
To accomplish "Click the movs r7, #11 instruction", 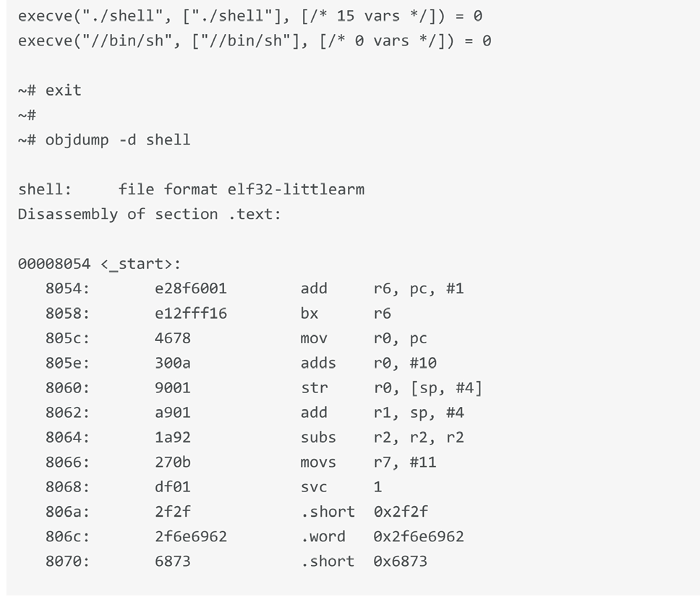I will click(368, 463).
